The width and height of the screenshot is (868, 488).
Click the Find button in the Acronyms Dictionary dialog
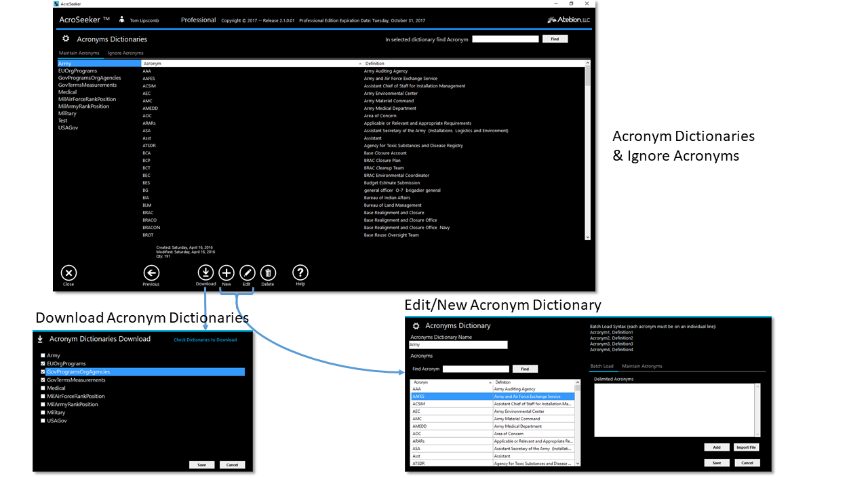tap(525, 369)
